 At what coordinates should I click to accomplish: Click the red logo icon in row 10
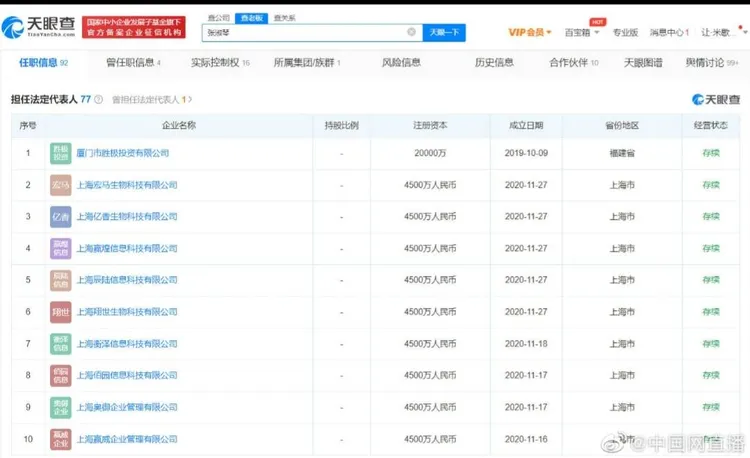[61, 439]
